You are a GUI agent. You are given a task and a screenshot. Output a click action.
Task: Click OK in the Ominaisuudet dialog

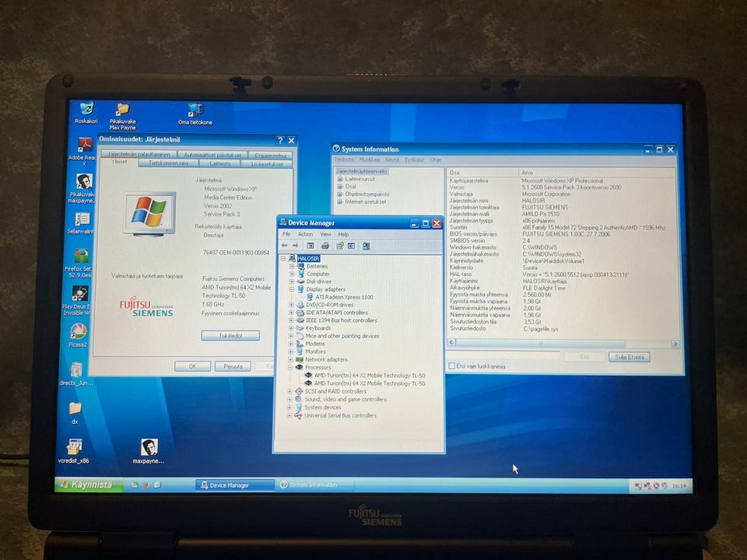click(x=192, y=366)
